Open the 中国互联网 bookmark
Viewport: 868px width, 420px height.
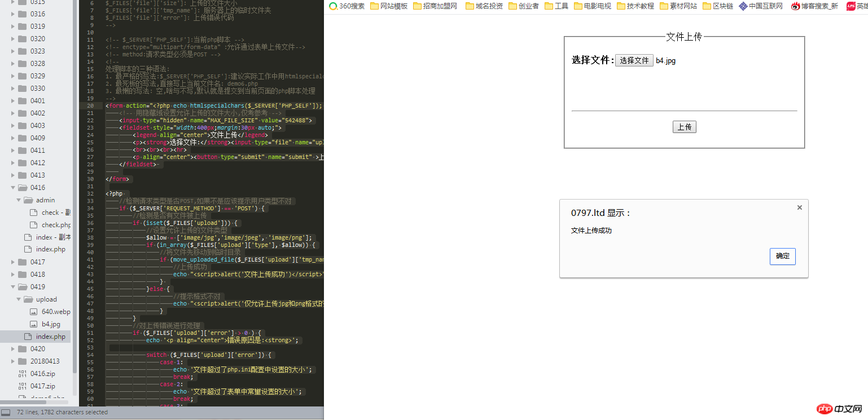click(x=761, y=6)
